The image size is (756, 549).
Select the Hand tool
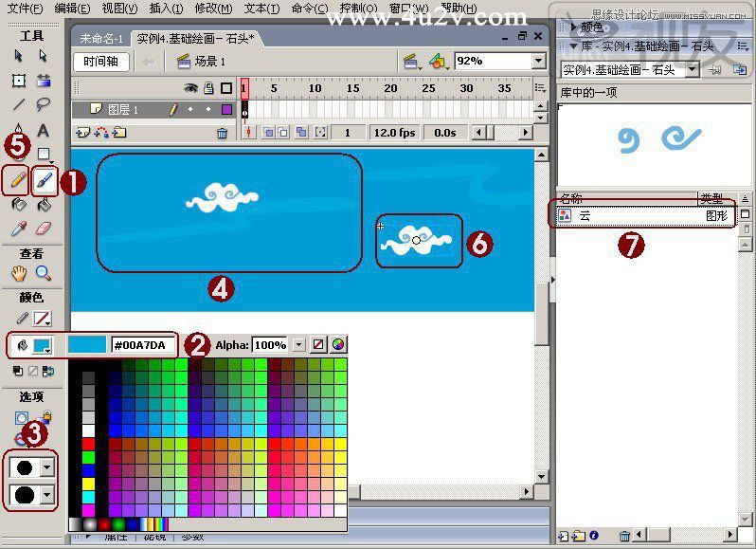tap(19, 273)
